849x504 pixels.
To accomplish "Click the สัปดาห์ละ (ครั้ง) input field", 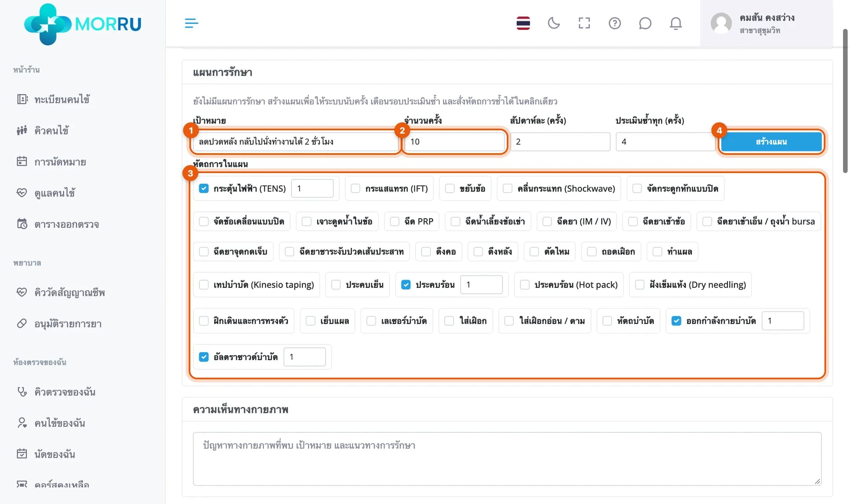I will (x=560, y=142).
